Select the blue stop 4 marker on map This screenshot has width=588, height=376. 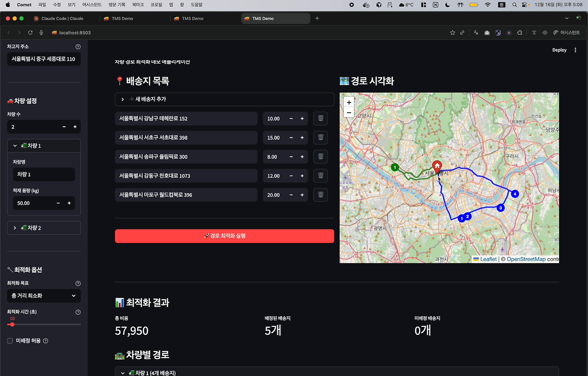click(515, 194)
